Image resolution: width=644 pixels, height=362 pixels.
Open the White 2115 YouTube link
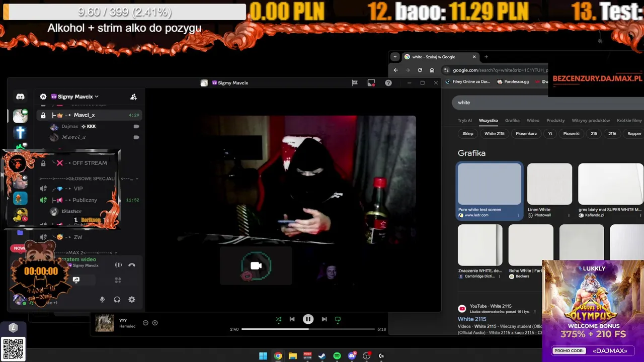(x=472, y=319)
